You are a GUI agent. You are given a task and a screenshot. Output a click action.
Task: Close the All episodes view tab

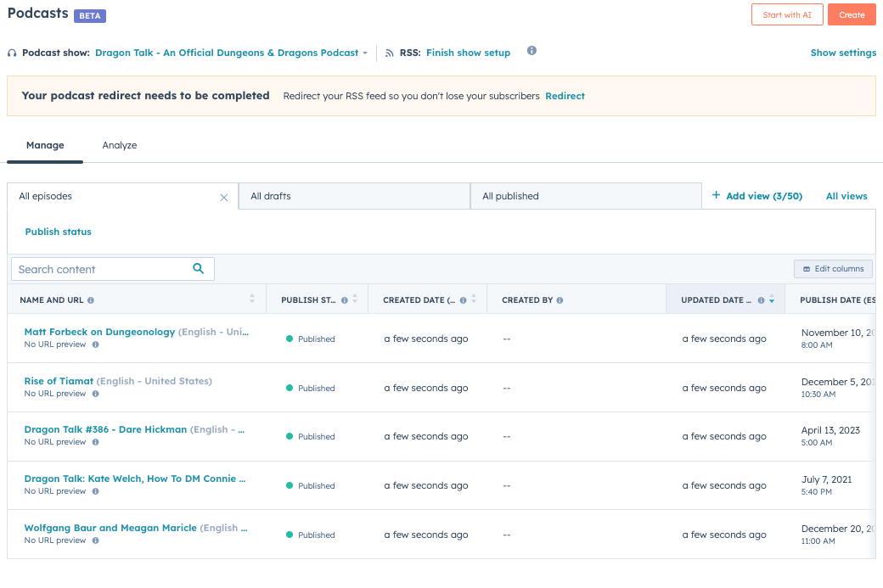(223, 198)
